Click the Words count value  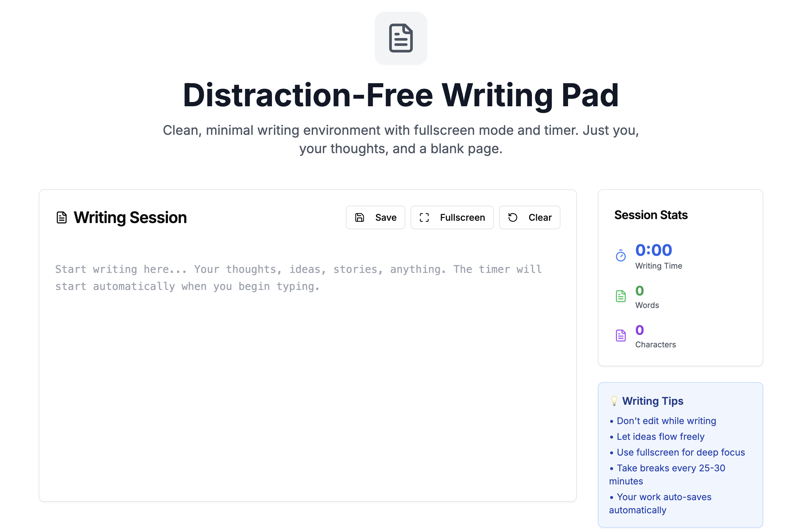tap(640, 291)
